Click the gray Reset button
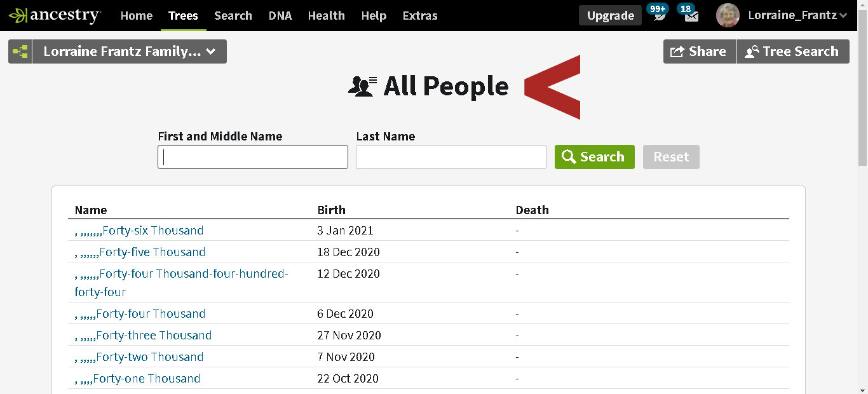Screen dimensions: 868x394 coord(671,157)
